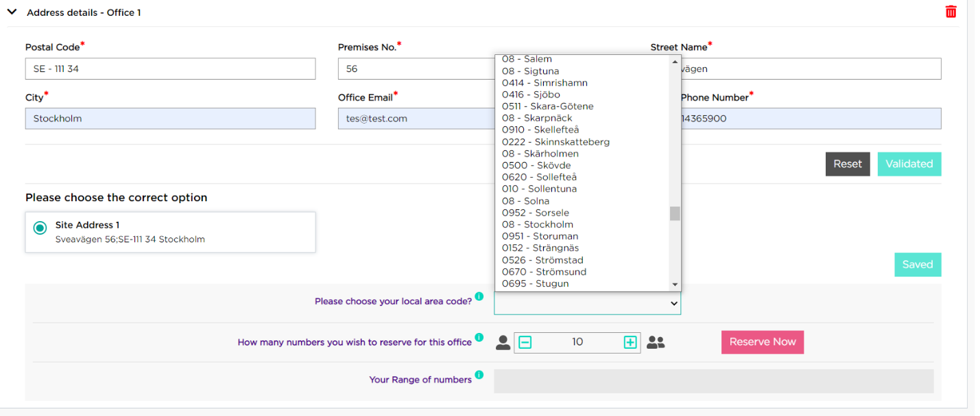
Task: Click the info icon beside Your Range of numbers
Action: pyautogui.click(x=479, y=375)
